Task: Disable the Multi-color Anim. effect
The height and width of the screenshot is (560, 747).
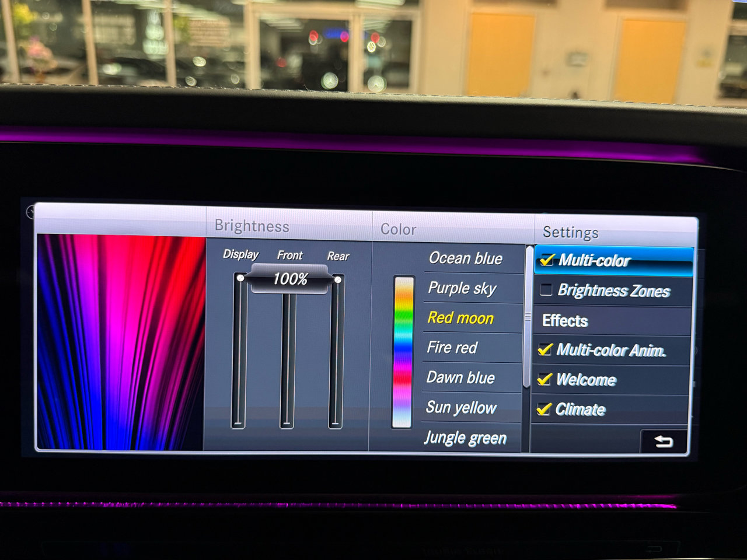Action: pyautogui.click(x=545, y=349)
